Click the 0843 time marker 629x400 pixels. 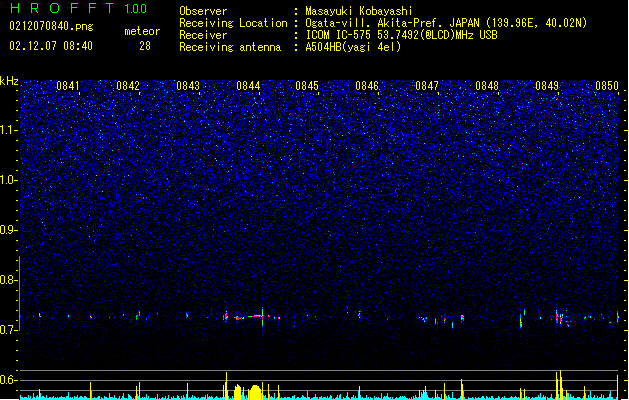(x=188, y=86)
